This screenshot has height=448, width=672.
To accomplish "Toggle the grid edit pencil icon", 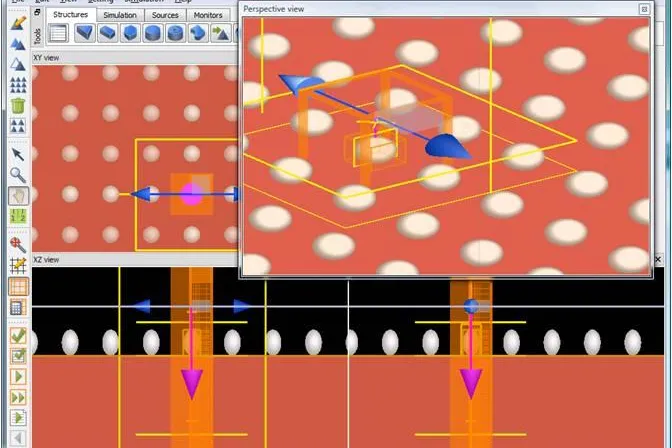I will [18, 265].
